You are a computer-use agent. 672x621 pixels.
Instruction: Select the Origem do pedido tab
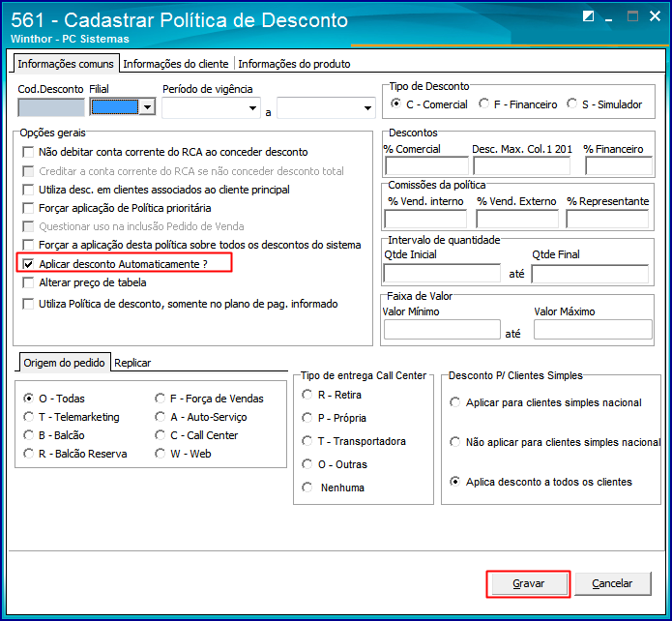[64, 363]
